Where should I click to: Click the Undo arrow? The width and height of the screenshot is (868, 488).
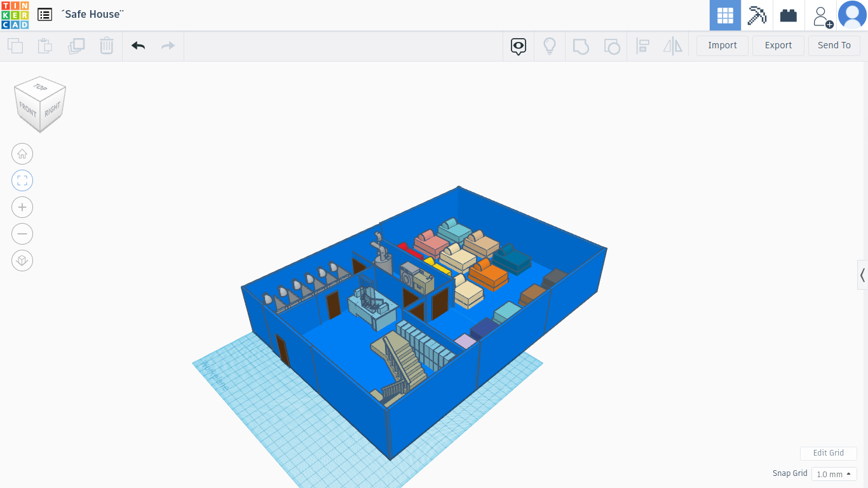click(x=138, y=46)
